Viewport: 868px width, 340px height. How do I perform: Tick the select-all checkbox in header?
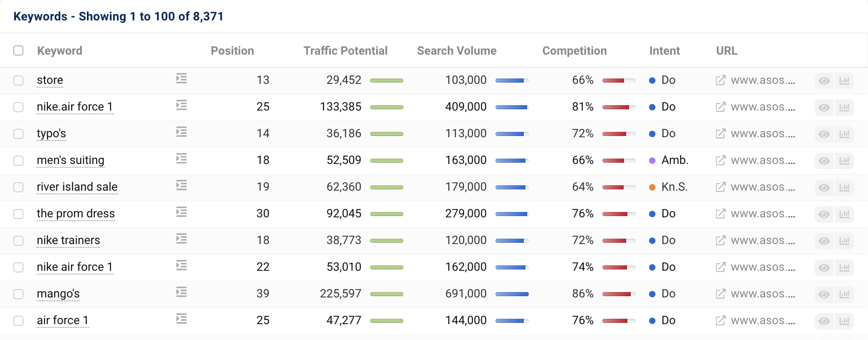[x=18, y=50]
